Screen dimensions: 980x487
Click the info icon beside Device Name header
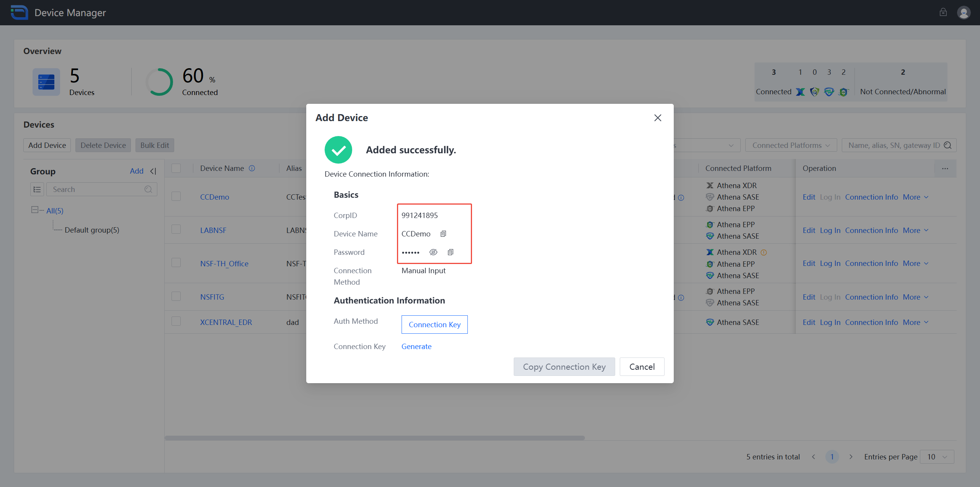(252, 168)
